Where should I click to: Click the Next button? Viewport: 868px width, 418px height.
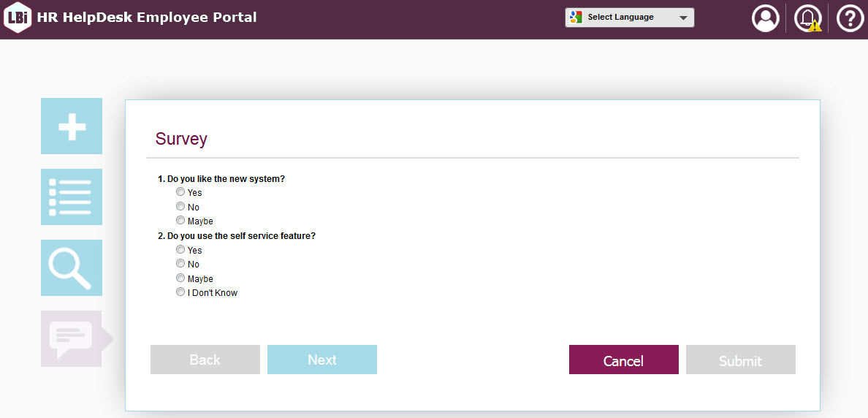pos(322,360)
